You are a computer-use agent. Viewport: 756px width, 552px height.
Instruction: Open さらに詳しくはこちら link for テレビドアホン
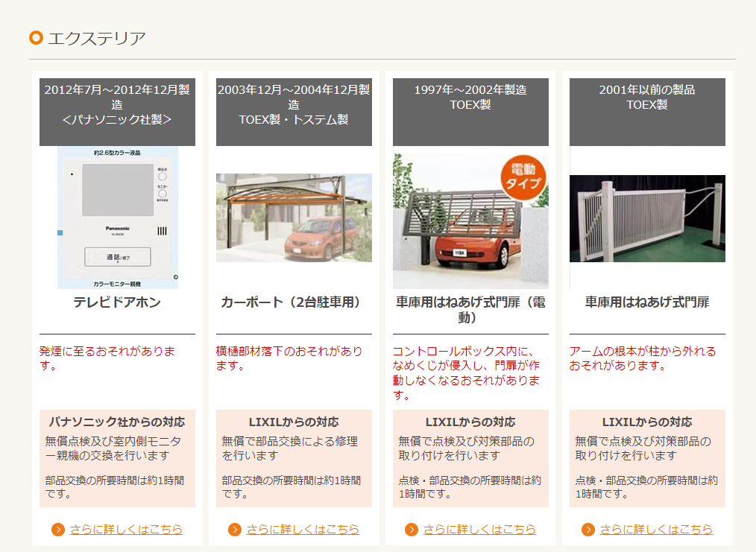(x=126, y=530)
